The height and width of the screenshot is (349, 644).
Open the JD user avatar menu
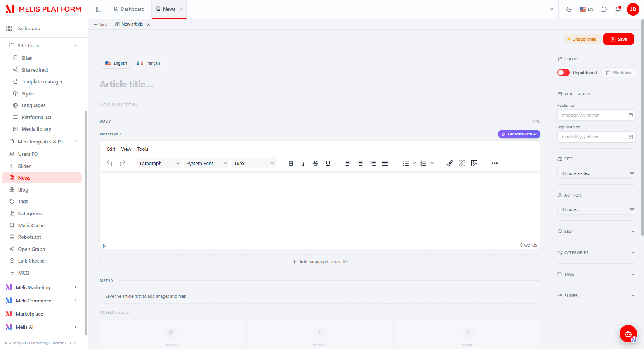(633, 9)
